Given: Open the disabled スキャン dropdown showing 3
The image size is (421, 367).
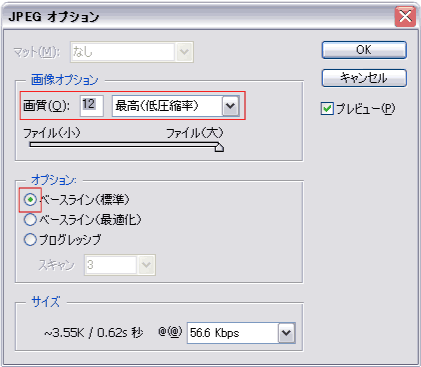Looking at the screenshot, I should click(120, 265).
